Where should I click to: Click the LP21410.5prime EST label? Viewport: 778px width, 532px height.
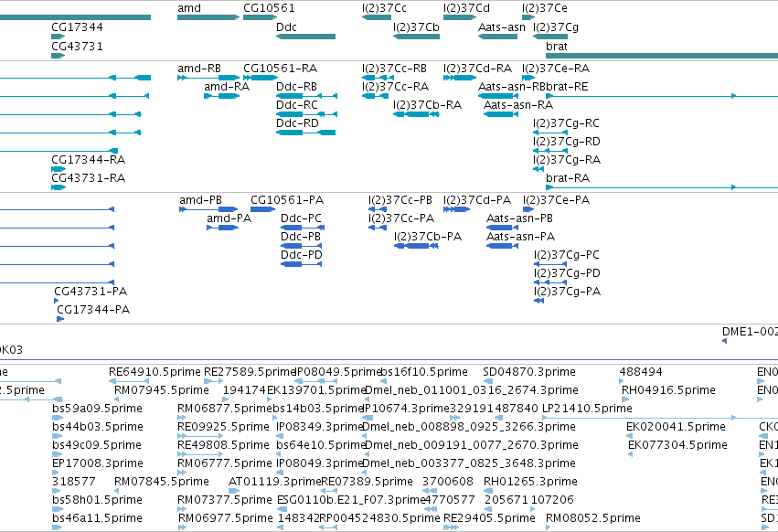(587, 409)
